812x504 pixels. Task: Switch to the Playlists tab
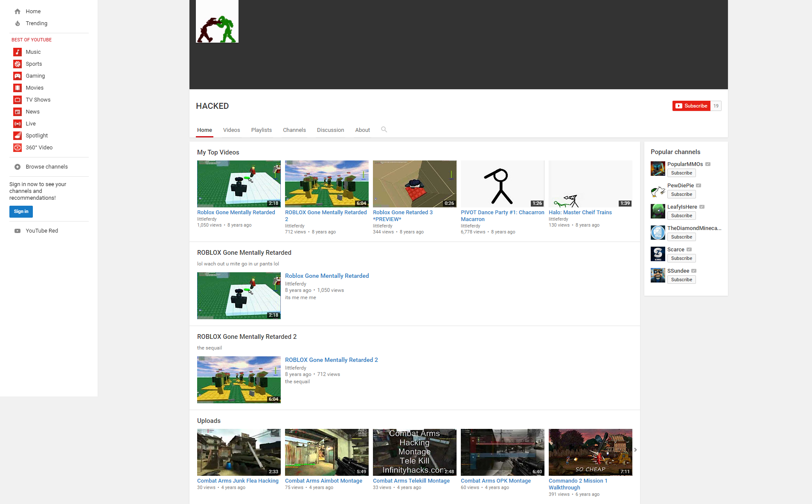click(x=262, y=130)
